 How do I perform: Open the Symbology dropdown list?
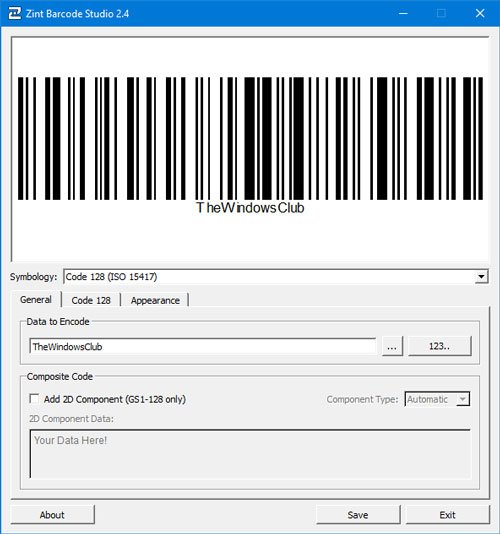tap(481, 277)
